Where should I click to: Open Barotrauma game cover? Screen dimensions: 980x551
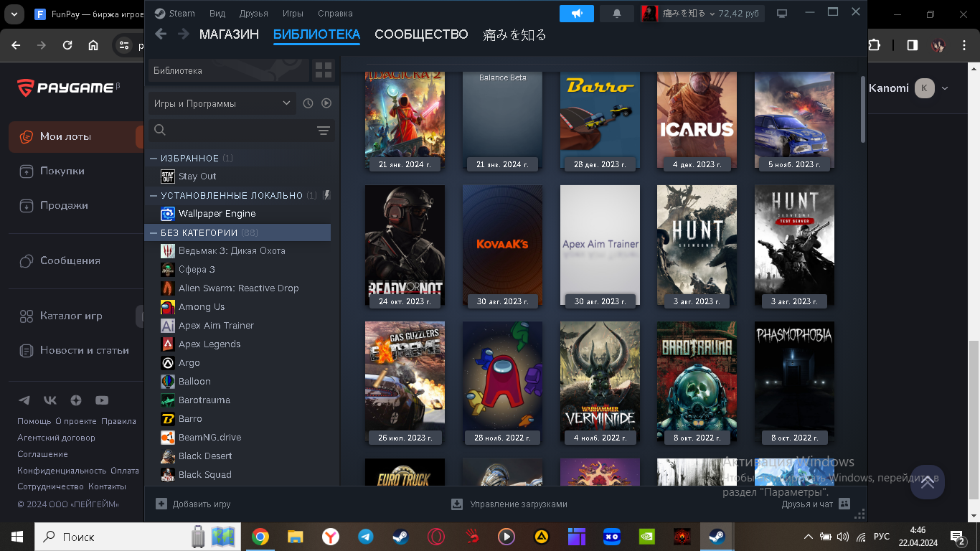click(697, 381)
